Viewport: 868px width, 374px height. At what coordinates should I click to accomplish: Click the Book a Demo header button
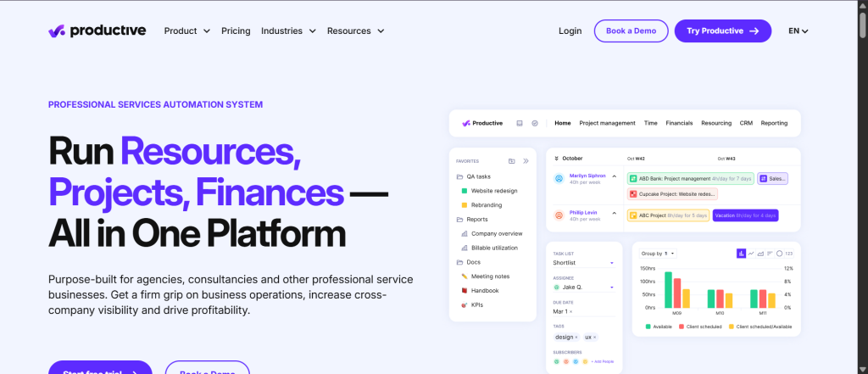pyautogui.click(x=631, y=31)
